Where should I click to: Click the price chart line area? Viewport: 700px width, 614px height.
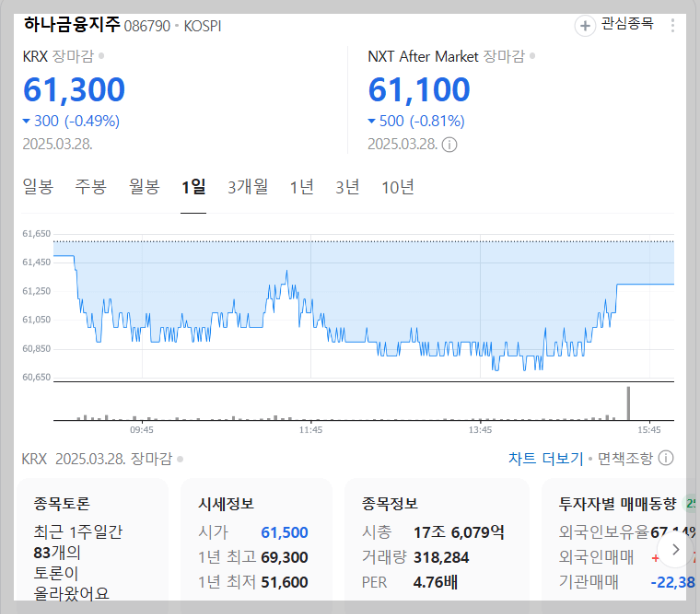363,308
